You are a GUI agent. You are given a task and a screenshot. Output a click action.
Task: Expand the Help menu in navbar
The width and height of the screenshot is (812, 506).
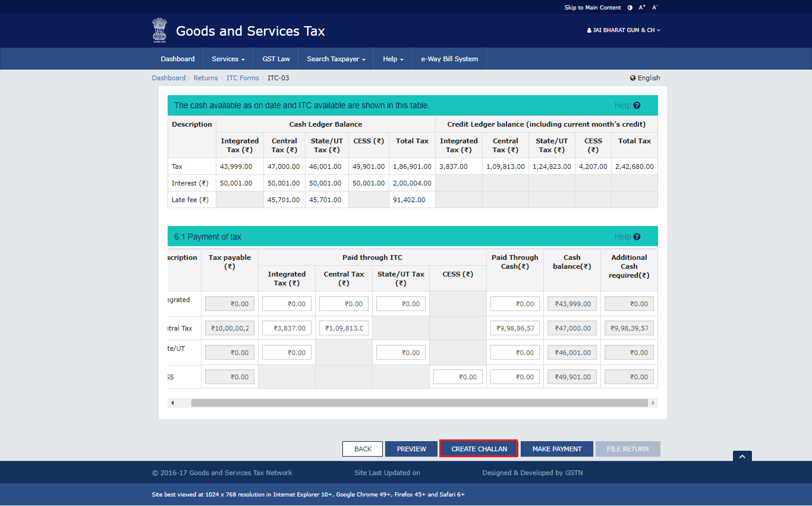(393, 59)
